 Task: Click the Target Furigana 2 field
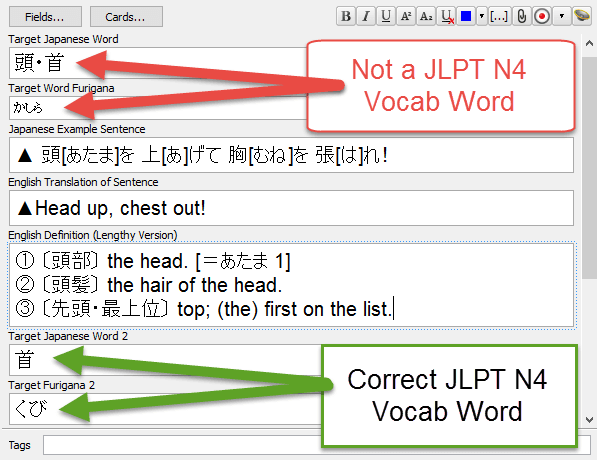tap(165, 409)
